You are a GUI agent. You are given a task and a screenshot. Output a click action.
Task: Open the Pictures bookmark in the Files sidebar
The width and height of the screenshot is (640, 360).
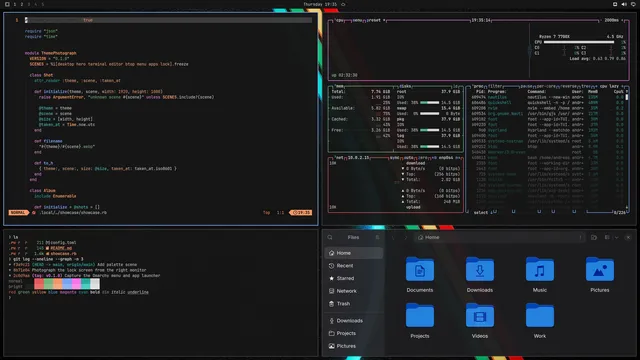[x=353, y=346]
